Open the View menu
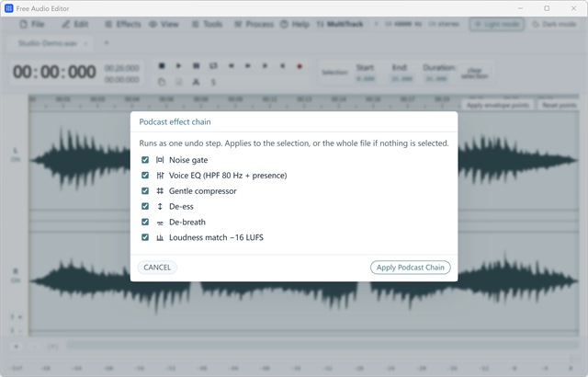This screenshot has width=588, height=377. [x=164, y=25]
